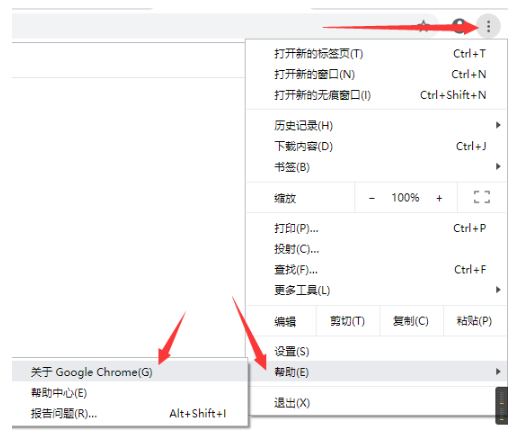Image resolution: width=510 pixels, height=442 pixels.
Task: Increase zoom with the plus button
Action: (x=439, y=198)
